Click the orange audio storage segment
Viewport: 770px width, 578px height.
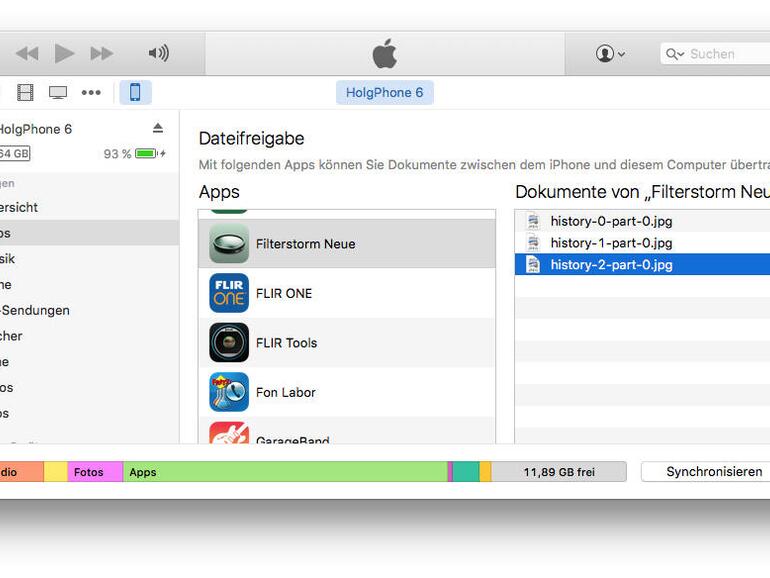(x=22, y=472)
